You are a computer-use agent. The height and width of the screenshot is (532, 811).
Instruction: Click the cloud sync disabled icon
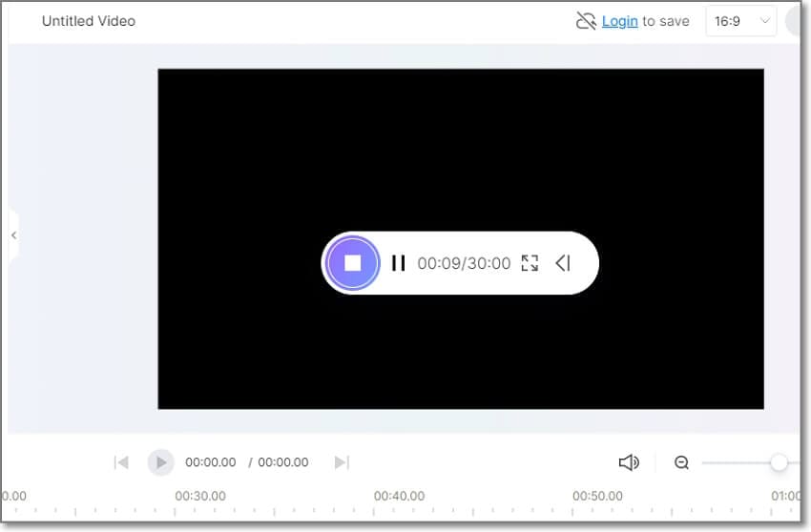click(x=586, y=21)
